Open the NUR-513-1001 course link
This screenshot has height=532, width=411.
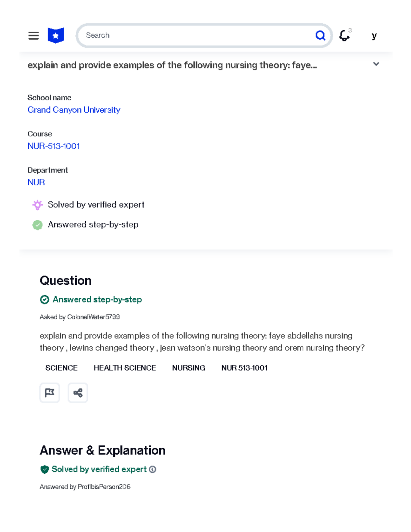(53, 146)
